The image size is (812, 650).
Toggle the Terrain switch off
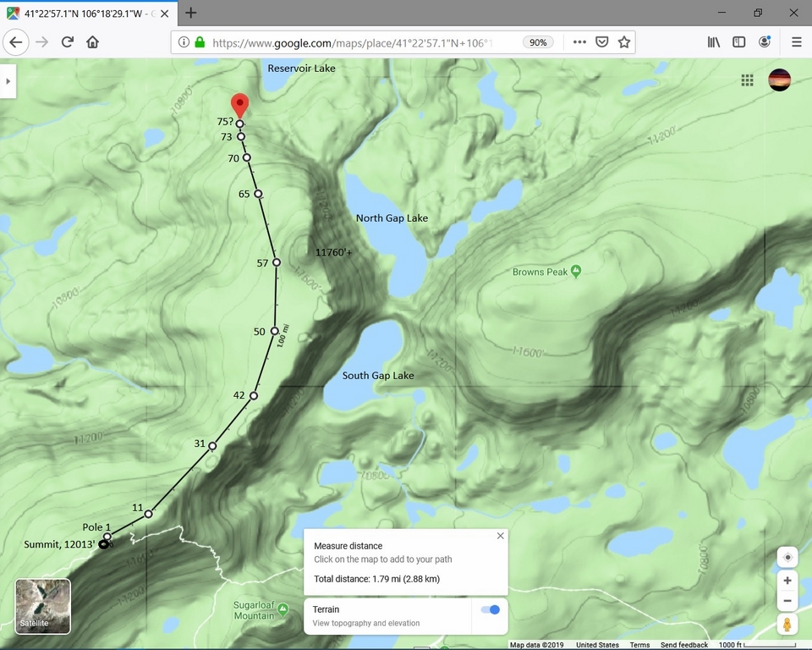(489, 609)
